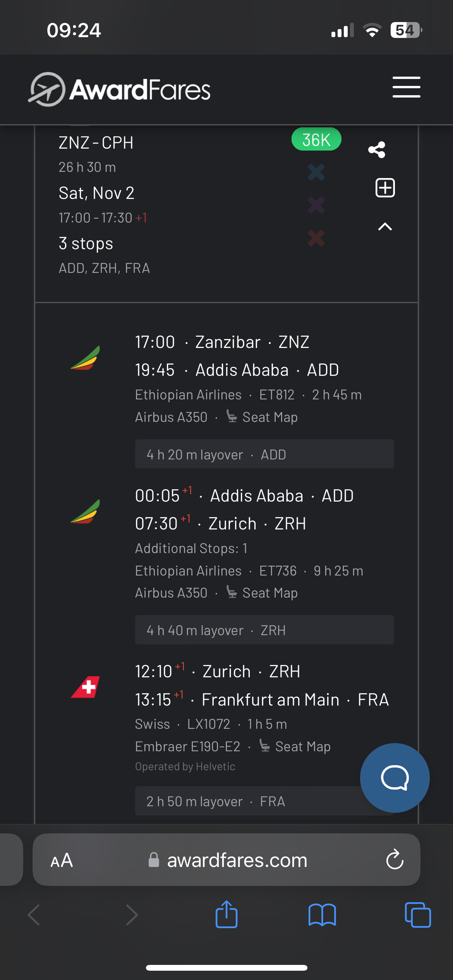The width and height of the screenshot is (453, 980).
Task: Show all Safari tabs
Action: click(417, 915)
